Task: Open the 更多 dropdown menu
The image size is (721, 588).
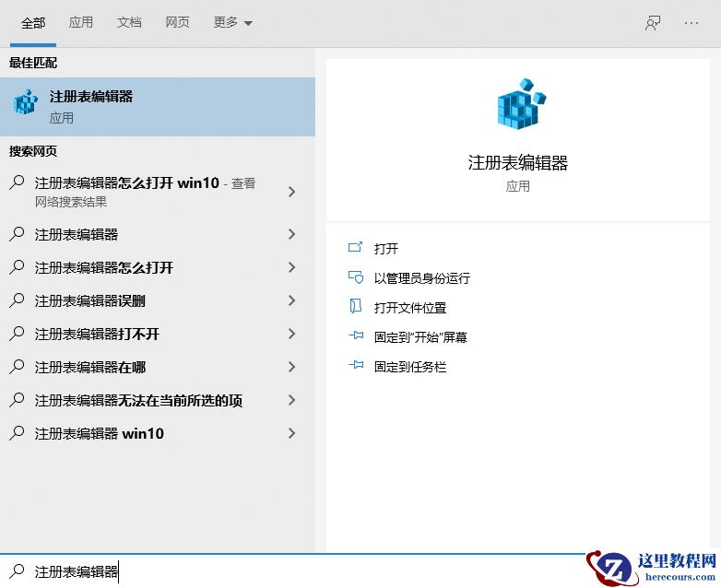Action: pos(232,22)
